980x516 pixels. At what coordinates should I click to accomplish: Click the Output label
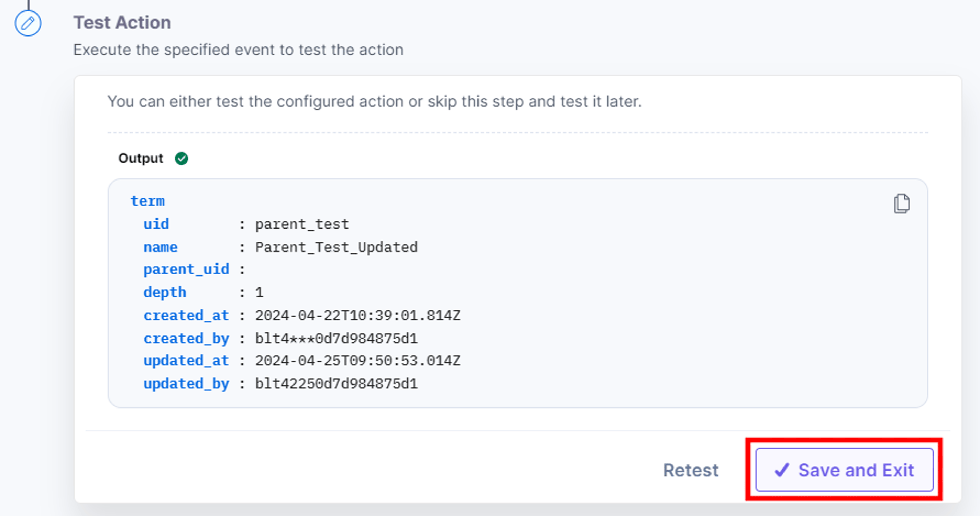coord(141,158)
